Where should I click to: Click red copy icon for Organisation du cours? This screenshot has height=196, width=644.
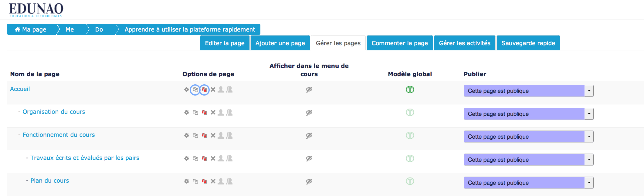point(204,113)
